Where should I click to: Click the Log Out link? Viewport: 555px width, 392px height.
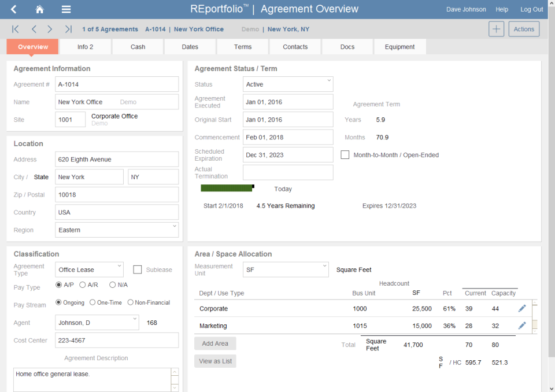tap(531, 9)
